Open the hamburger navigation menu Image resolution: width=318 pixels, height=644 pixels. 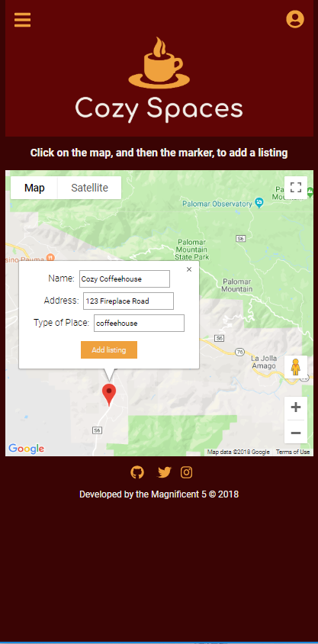(x=23, y=20)
